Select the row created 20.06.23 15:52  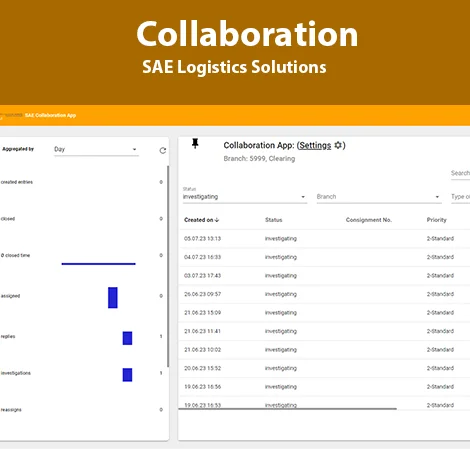(324, 368)
